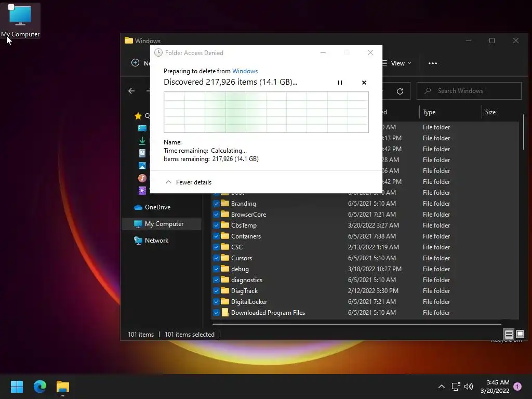Open the Documents icon in sidebar
This screenshot has width=532, height=399.
tap(142, 153)
